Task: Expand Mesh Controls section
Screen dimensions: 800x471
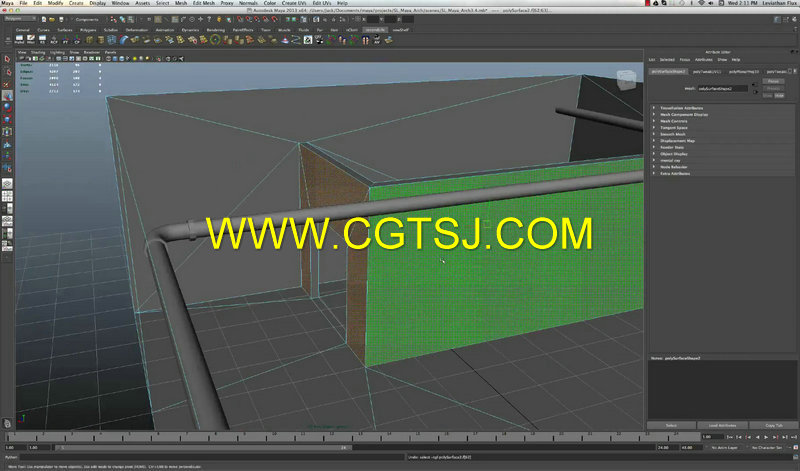Action: (673, 121)
